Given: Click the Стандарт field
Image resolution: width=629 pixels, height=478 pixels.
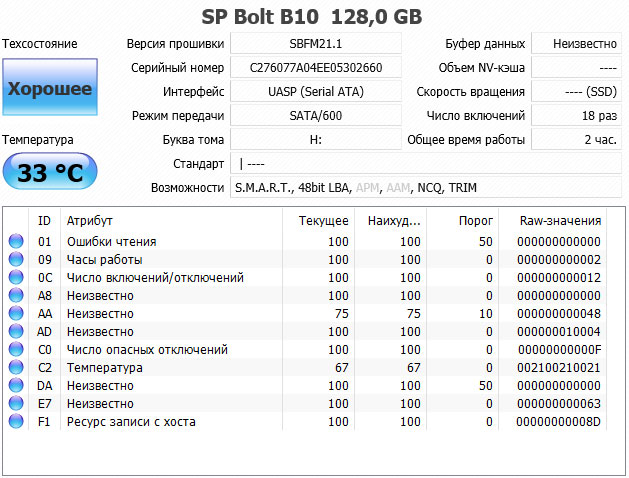Looking at the screenshot, I should [426, 164].
